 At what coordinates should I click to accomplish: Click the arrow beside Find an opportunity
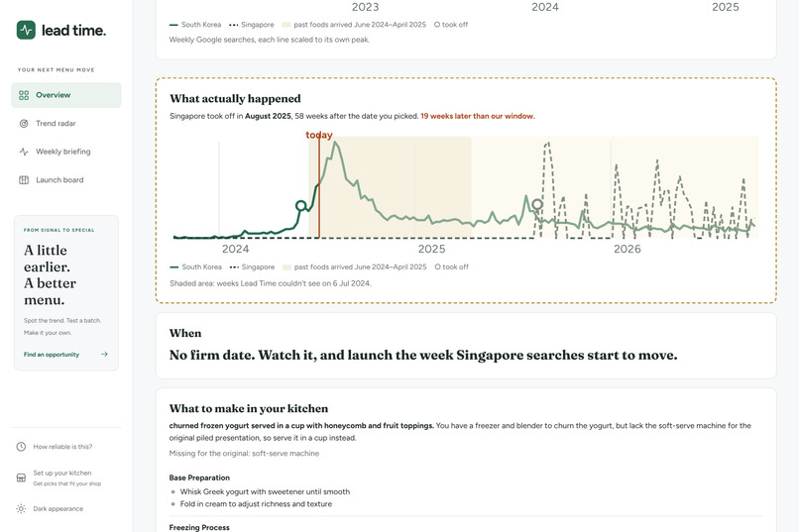coord(104,355)
